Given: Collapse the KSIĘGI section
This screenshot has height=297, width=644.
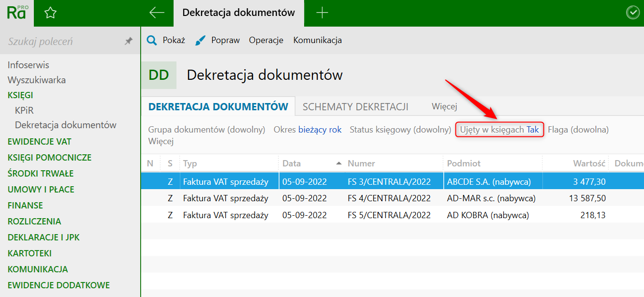Looking at the screenshot, I should click(x=20, y=95).
